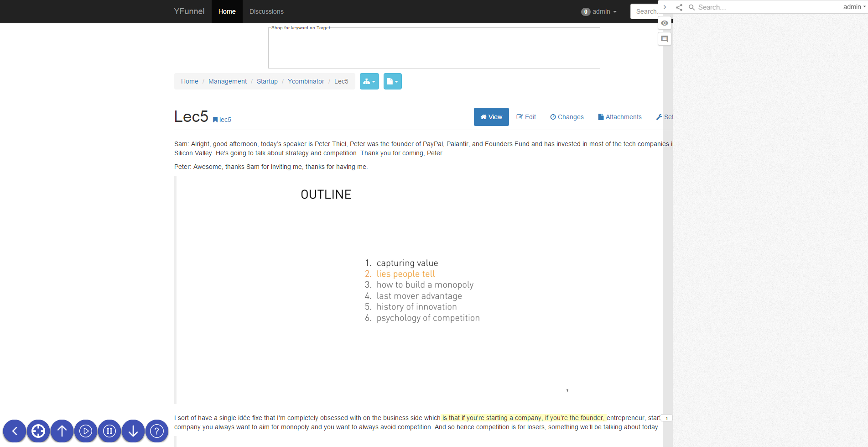Image resolution: width=868 pixels, height=447 pixels.
Task: Click Lec5 in the breadcrumb
Action: pos(341,81)
